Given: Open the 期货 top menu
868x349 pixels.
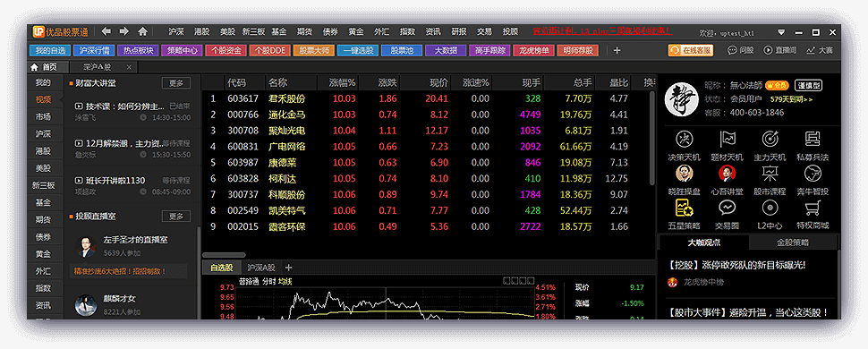Looking at the screenshot, I should click(304, 31).
